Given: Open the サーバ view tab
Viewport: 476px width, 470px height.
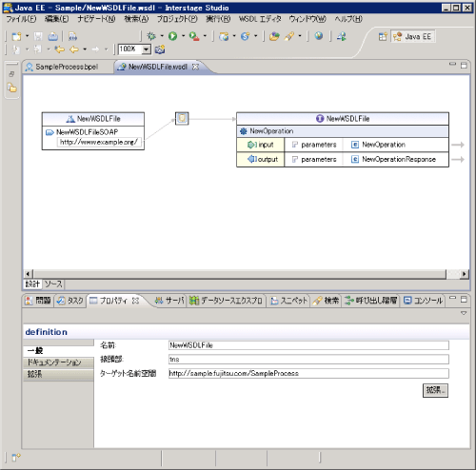Looking at the screenshot, I should pos(169,301).
